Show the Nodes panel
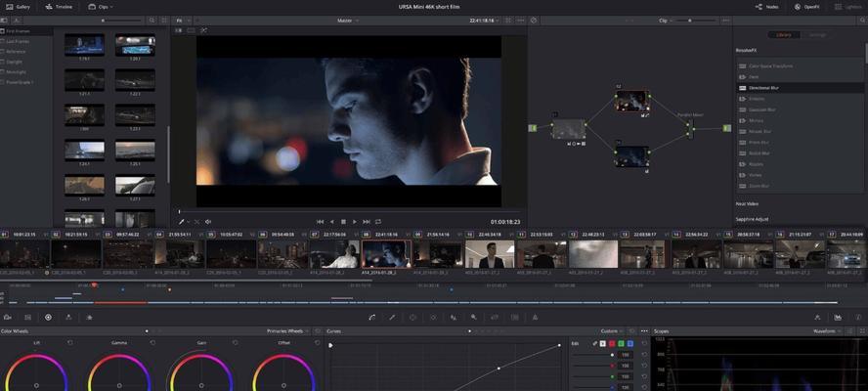This screenshot has width=868, height=391. tap(767, 7)
